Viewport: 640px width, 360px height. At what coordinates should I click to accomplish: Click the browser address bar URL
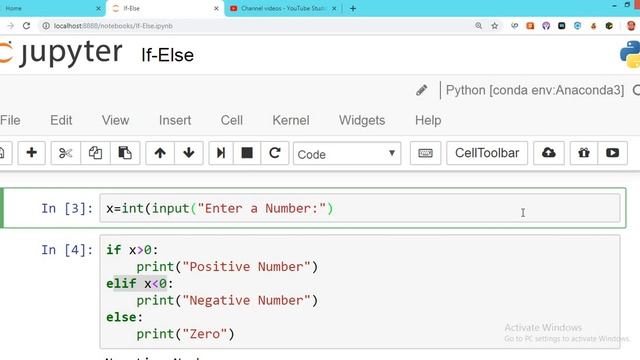pyautogui.click(x=113, y=26)
